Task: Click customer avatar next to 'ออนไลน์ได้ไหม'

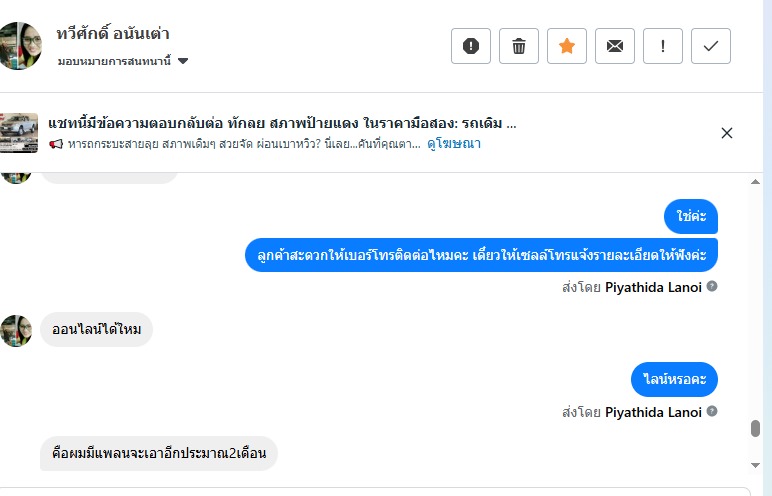Action: pyautogui.click(x=17, y=330)
